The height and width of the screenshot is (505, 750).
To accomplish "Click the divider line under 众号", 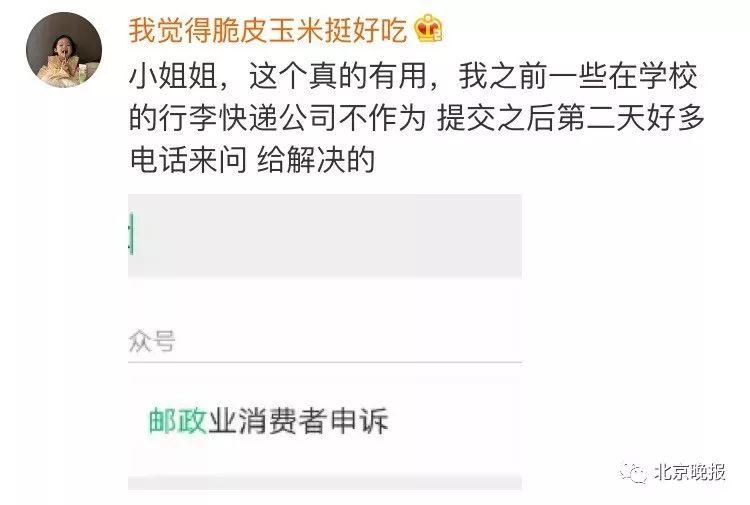I will (x=325, y=362).
